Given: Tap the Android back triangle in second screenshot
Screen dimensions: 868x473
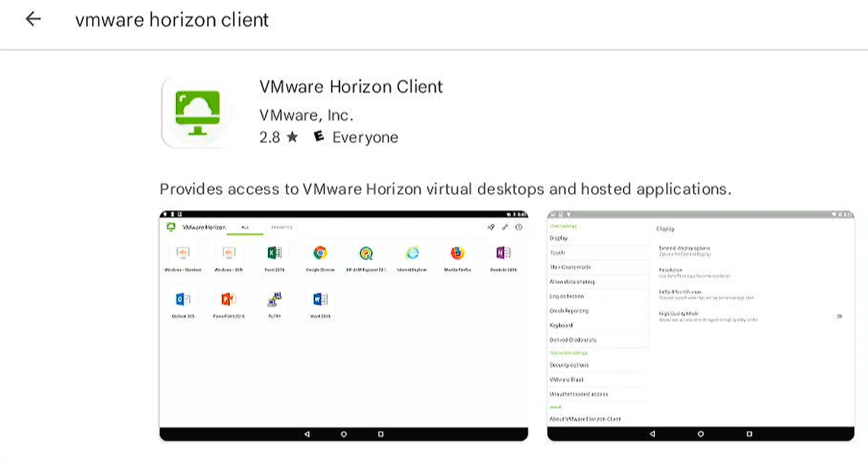Looking at the screenshot, I should 652,434.
